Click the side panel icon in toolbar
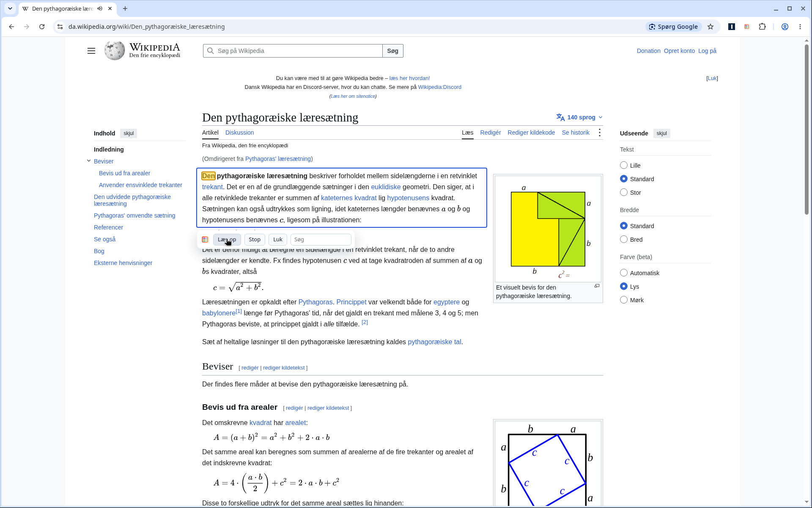 coord(732,27)
